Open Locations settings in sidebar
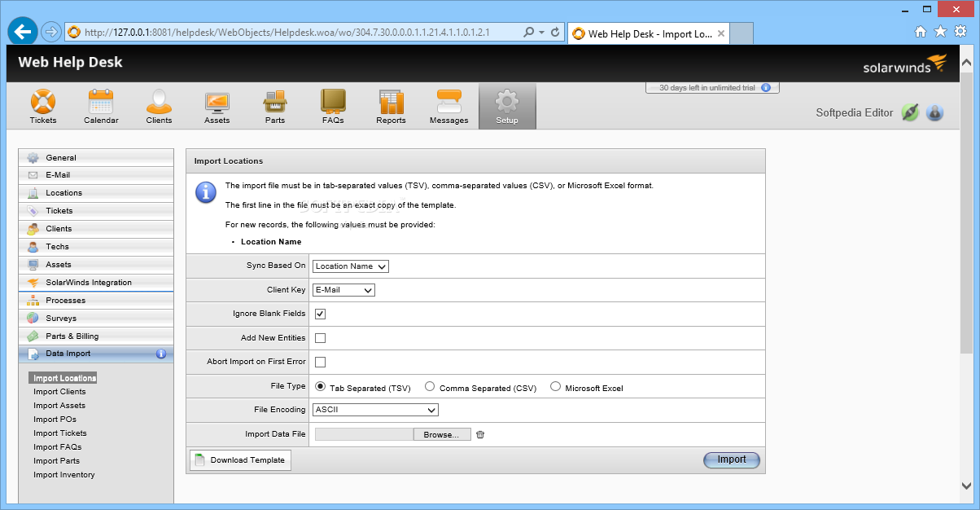 [96, 193]
